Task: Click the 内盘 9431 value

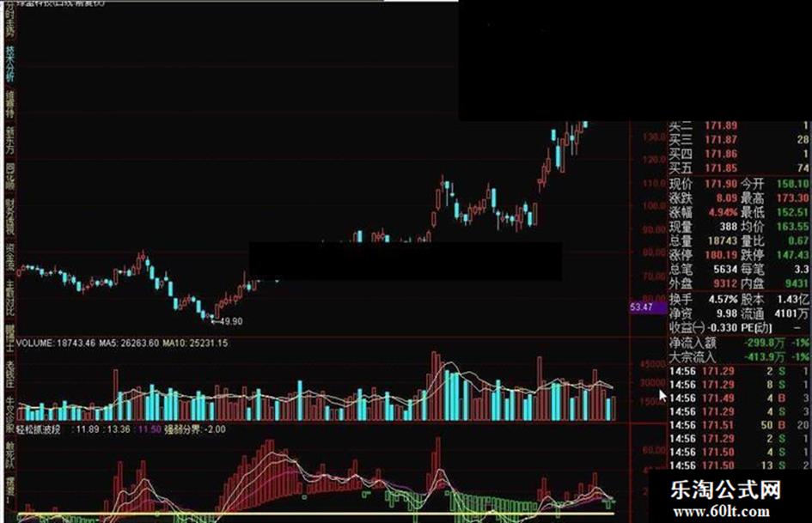Action: pos(797,283)
